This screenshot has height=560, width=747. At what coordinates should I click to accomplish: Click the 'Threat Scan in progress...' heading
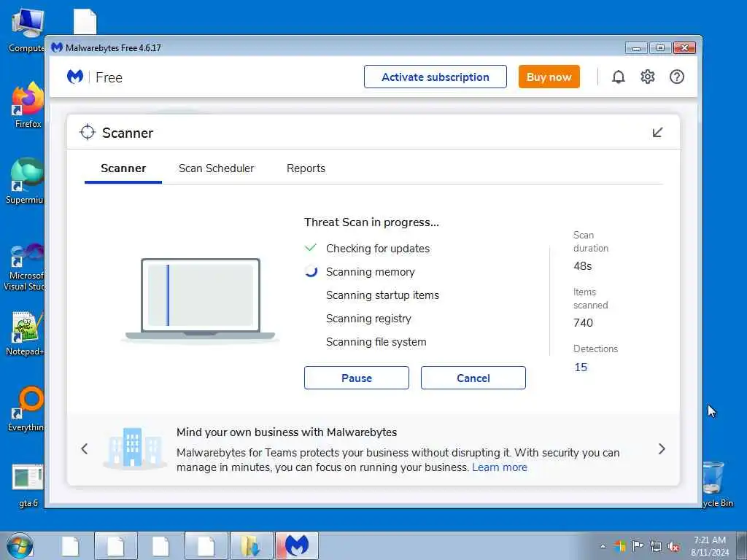tap(371, 222)
